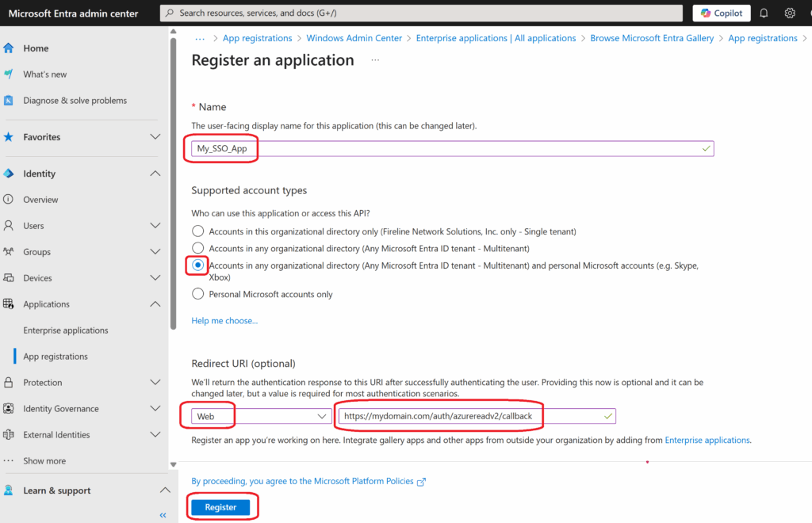Open Overview under Identity
812x523 pixels.
[x=40, y=199]
